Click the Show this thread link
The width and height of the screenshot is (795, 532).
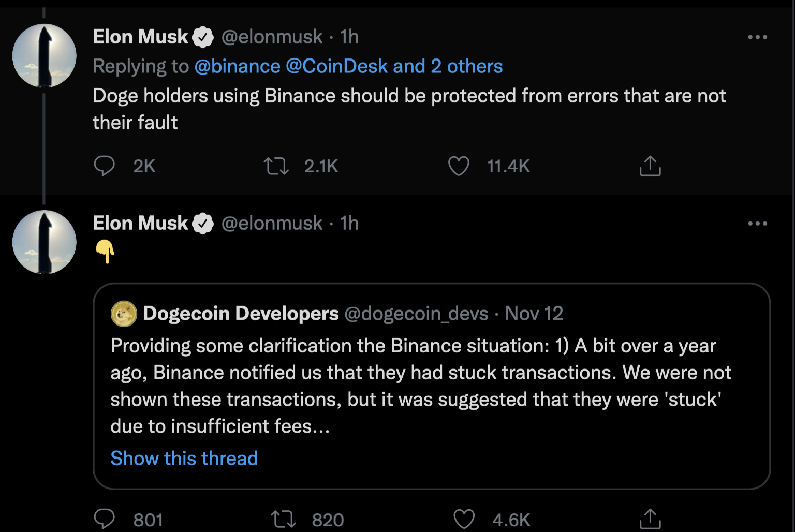pyautogui.click(x=184, y=459)
